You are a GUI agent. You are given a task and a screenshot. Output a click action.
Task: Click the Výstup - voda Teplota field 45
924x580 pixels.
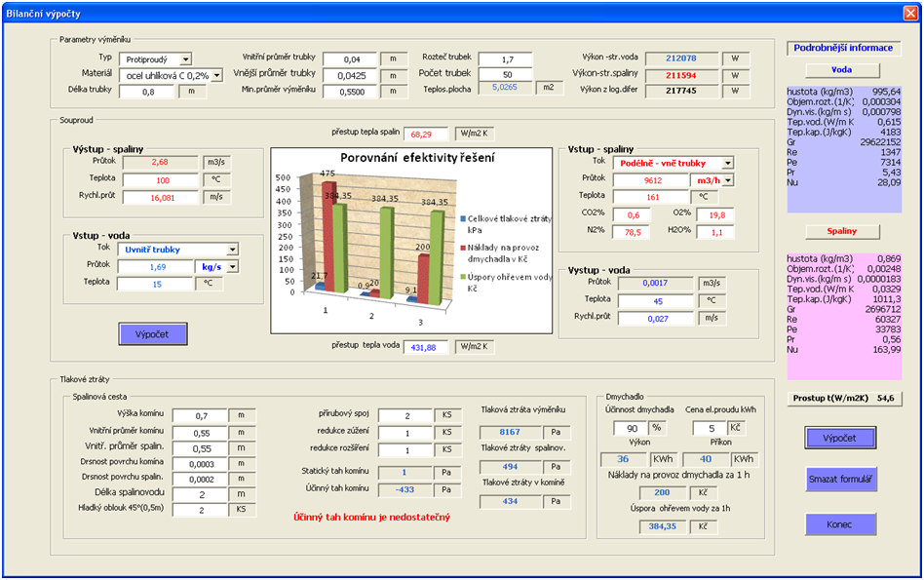click(x=655, y=301)
